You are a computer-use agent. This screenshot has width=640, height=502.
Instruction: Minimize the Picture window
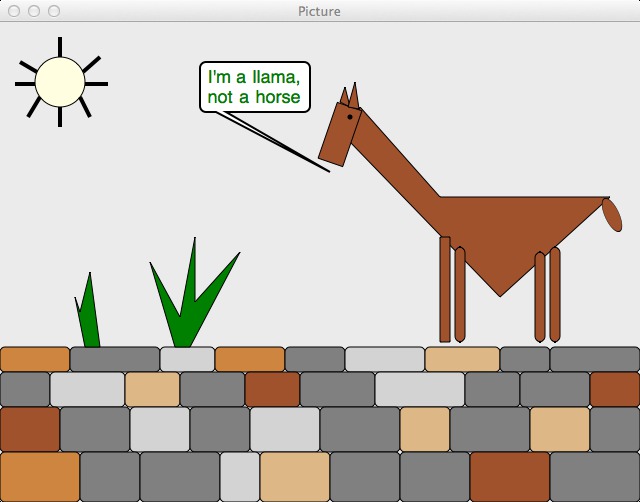click(34, 11)
